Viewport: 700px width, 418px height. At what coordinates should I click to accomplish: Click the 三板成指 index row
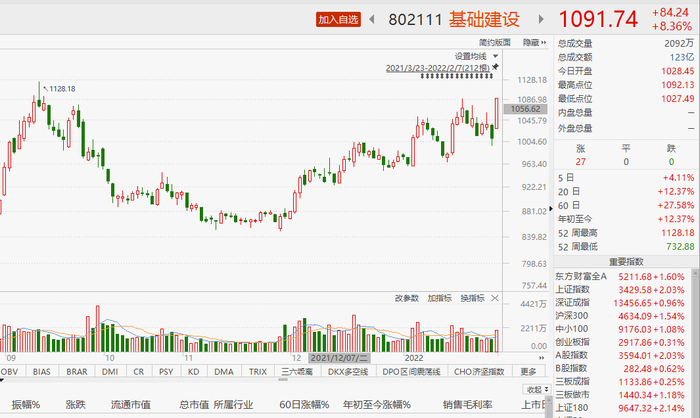(x=622, y=382)
